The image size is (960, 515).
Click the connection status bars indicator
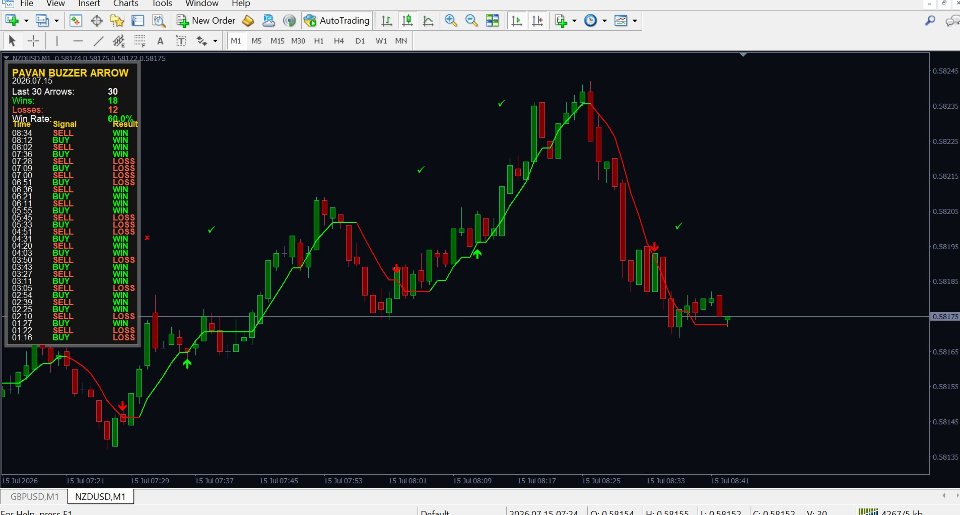868,512
